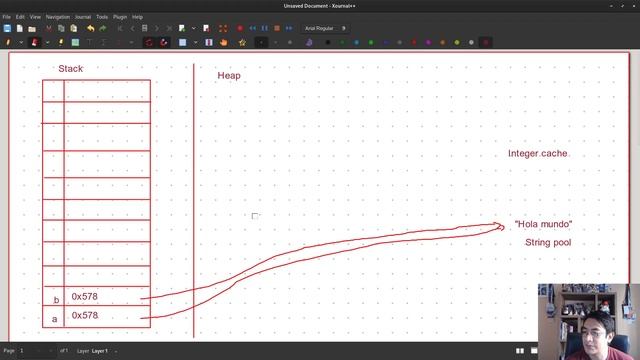
Task: Toggle the stroke shape drawing button
Action: click(x=164, y=42)
